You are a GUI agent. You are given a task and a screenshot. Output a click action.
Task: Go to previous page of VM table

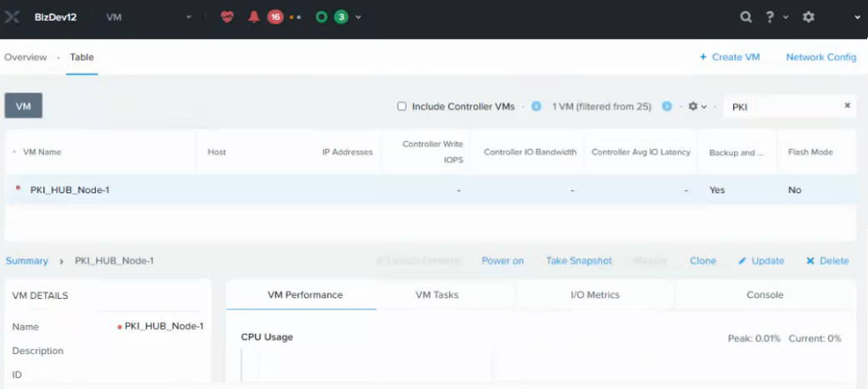(x=536, y=107)
